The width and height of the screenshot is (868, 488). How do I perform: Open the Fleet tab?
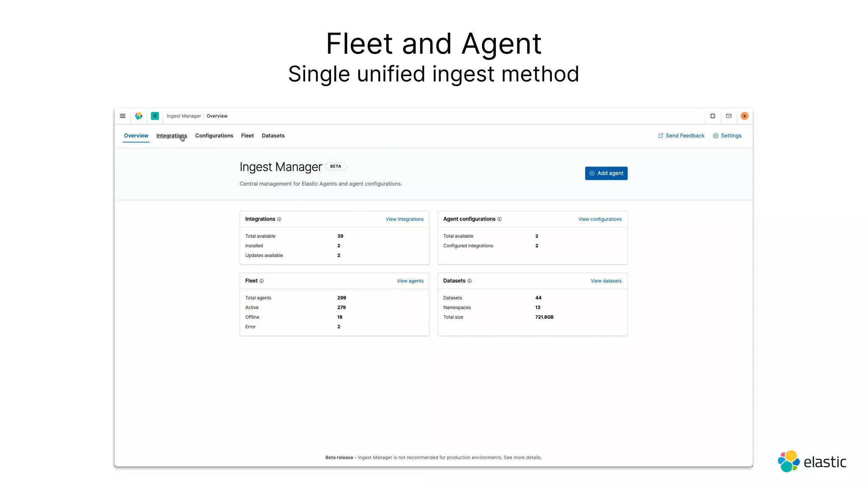tap(248, 136)
